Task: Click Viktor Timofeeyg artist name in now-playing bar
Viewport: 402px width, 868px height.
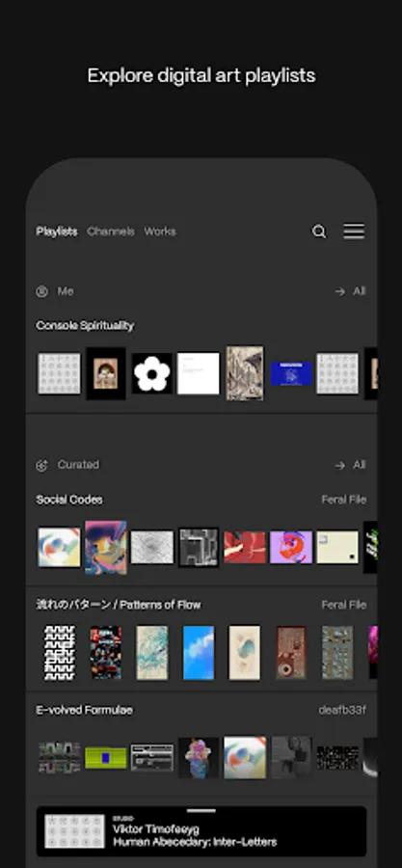Action: pyautogui.click(x=156, y=829)
